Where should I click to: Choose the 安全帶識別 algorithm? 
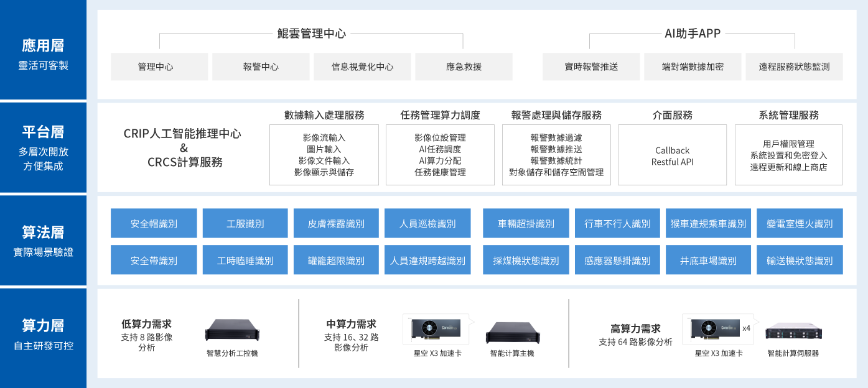154,260
